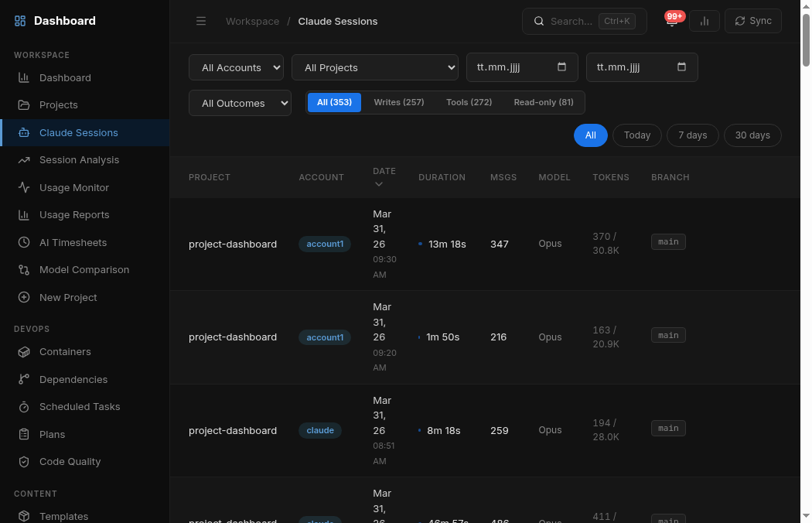Open Model Comparison page
The image size is (812, 523).
coord(84,270)
